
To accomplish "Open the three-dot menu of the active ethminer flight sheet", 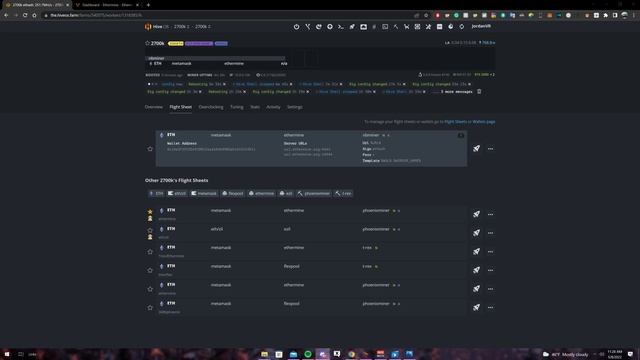I will (x=490, y=149).
